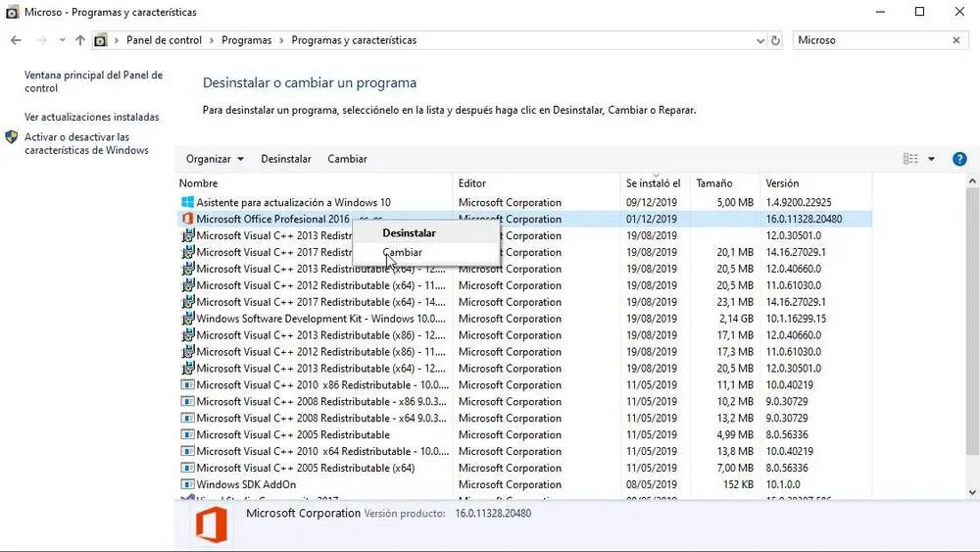This screenshot has width=980, height=552.
Task: Go up one level with the Up arrow
Action: click(80, 40)
